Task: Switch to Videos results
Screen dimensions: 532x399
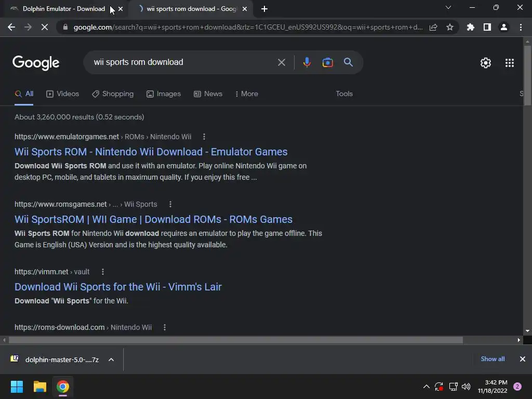Action: (x=62, y=94)
